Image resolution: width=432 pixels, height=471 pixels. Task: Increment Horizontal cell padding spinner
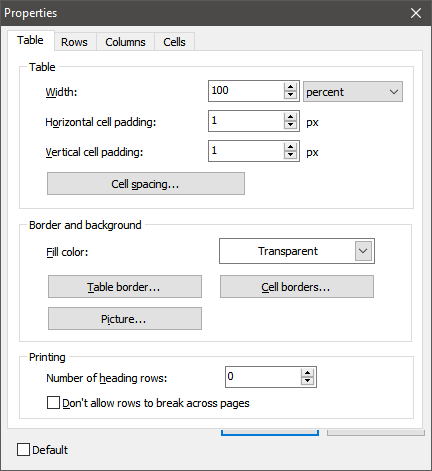pyautogui.click(x=290, y=117)
